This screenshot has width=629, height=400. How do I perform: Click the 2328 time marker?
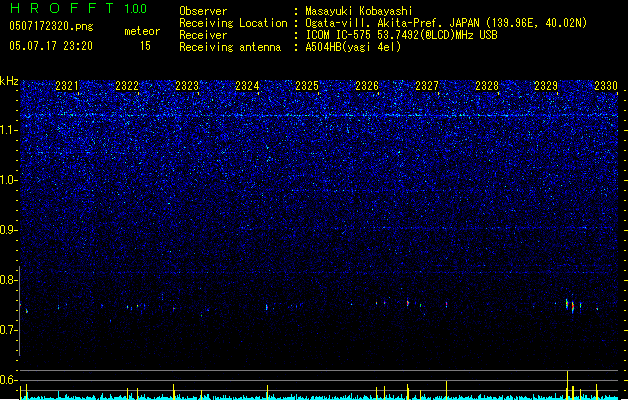487,86
